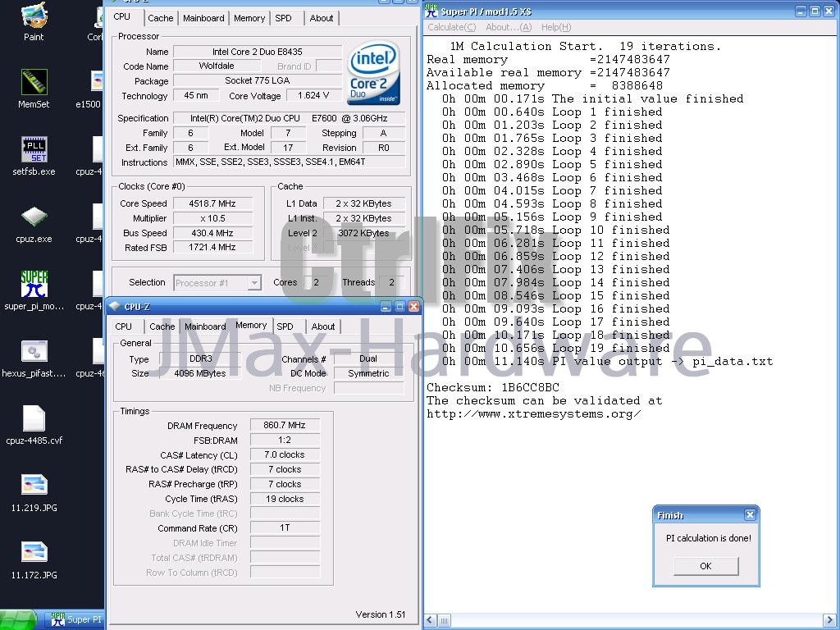The height and width of the screenshot is (630, 840).
Task: Open the Calculate menu in Super PI
Action: pyautogui.click(x=452, y=27)
